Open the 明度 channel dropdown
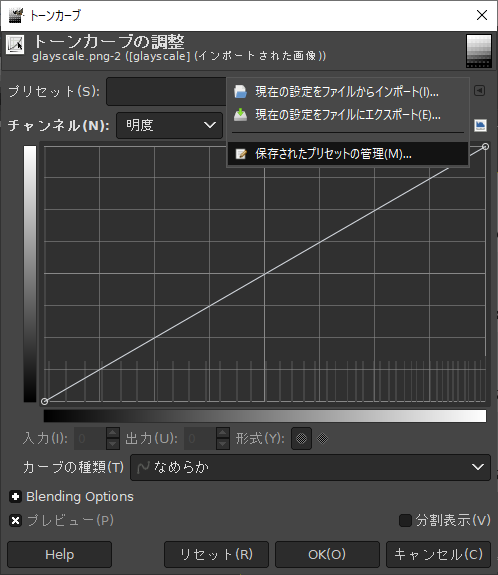Viewport: 498px width, 575px height. (169, 125)
